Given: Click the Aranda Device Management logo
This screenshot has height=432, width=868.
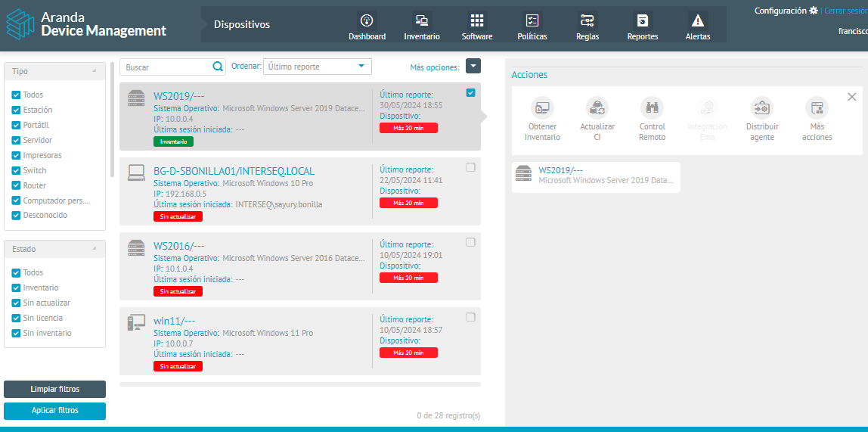Looking at the screenshot, I should click(86, 23).
